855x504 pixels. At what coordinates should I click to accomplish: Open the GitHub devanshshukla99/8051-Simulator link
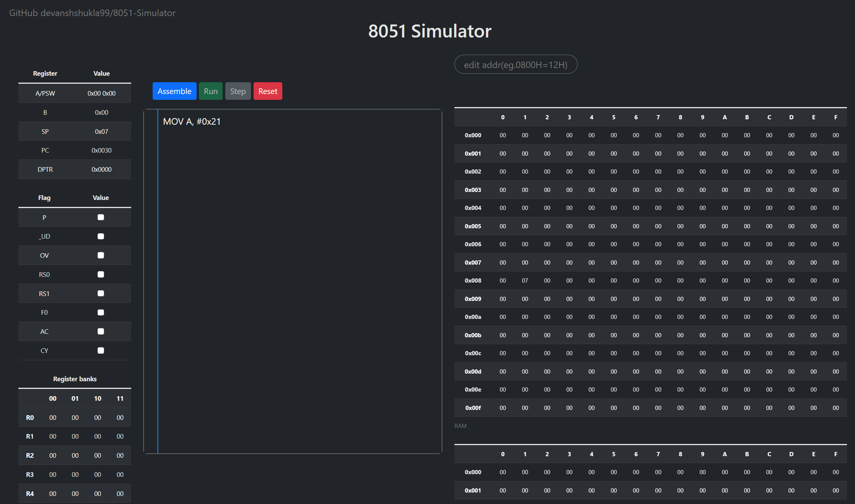[x=92, y=13]
